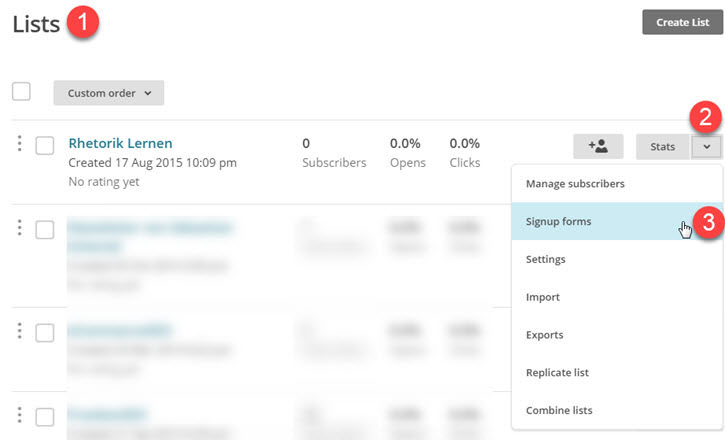Click drag handle dots on fourth list row
Viewport: 725px width, 440px height.
19,413
